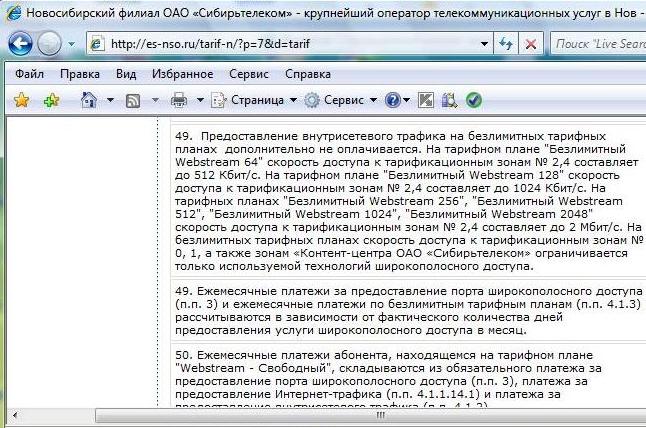
Task: Click the Internet Explorer title bar icon
Action: [13, 13]
